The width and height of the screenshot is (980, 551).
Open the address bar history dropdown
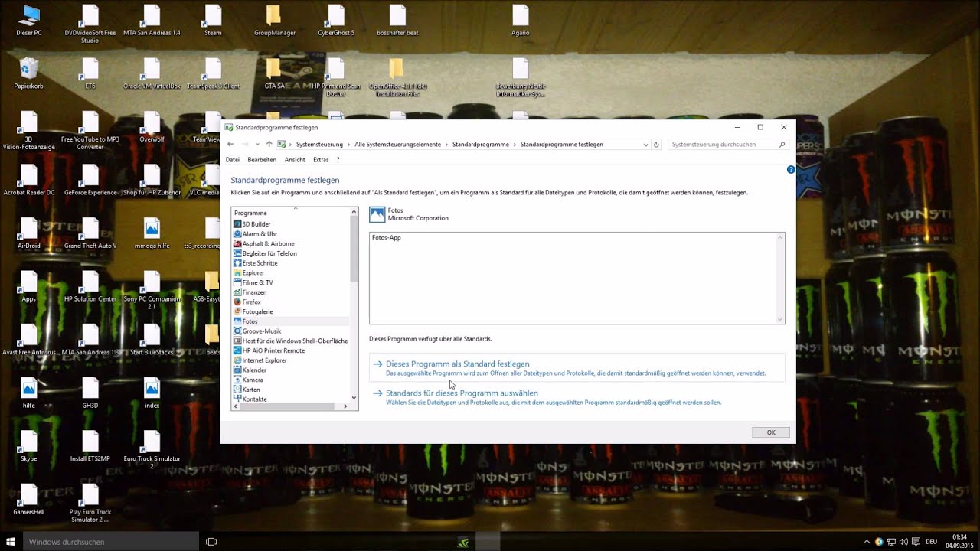click(646, 145)
